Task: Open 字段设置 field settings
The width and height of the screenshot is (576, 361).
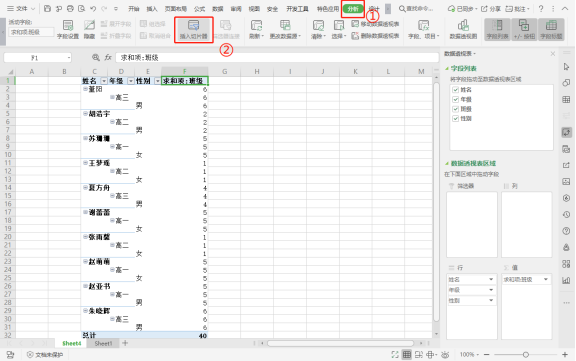Action: point(68,29)
